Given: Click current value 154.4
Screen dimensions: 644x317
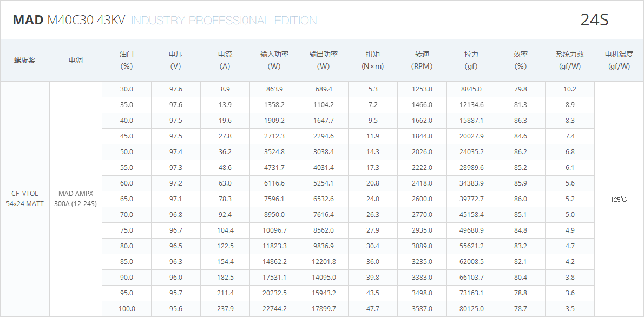Looking at the screenshot, I should tap(225, 262).
